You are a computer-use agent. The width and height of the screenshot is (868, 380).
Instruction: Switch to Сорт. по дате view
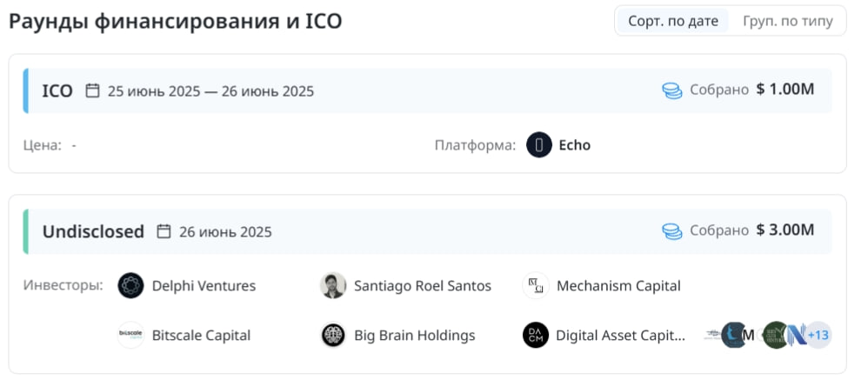(x=672, y=21)
